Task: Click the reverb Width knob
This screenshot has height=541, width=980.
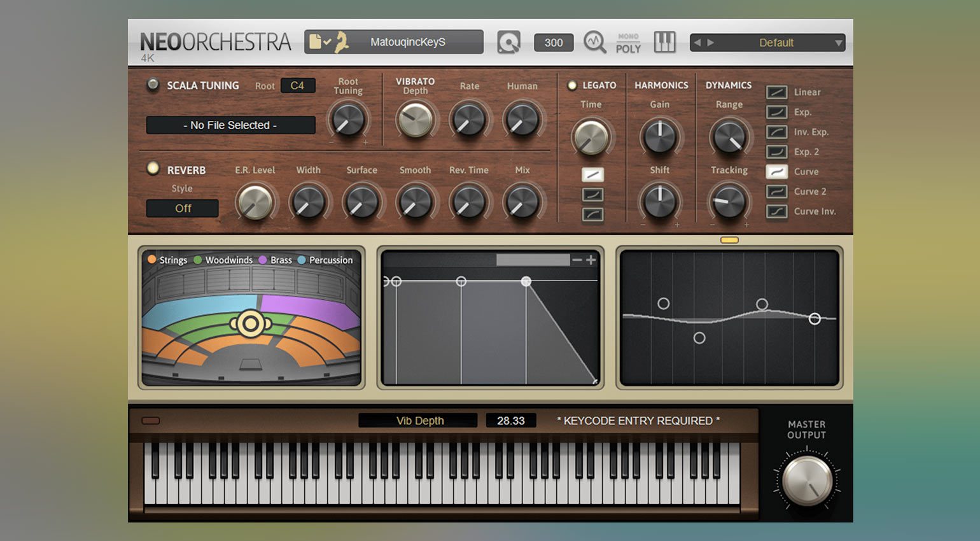Action: pyautogui.click(x=309, y=202)
